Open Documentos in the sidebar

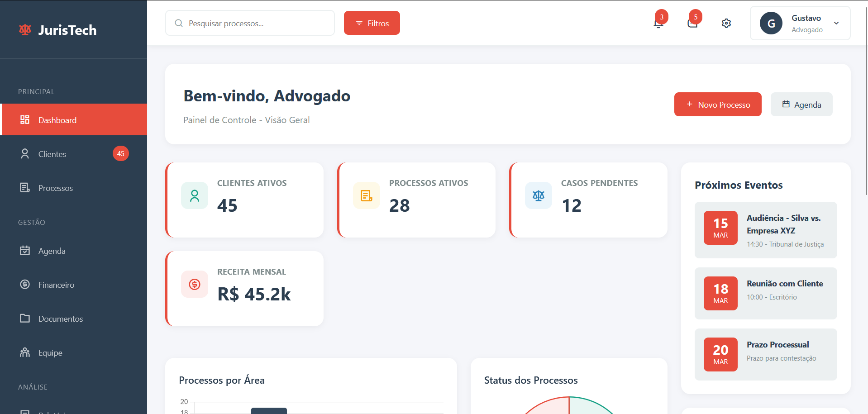61,319
